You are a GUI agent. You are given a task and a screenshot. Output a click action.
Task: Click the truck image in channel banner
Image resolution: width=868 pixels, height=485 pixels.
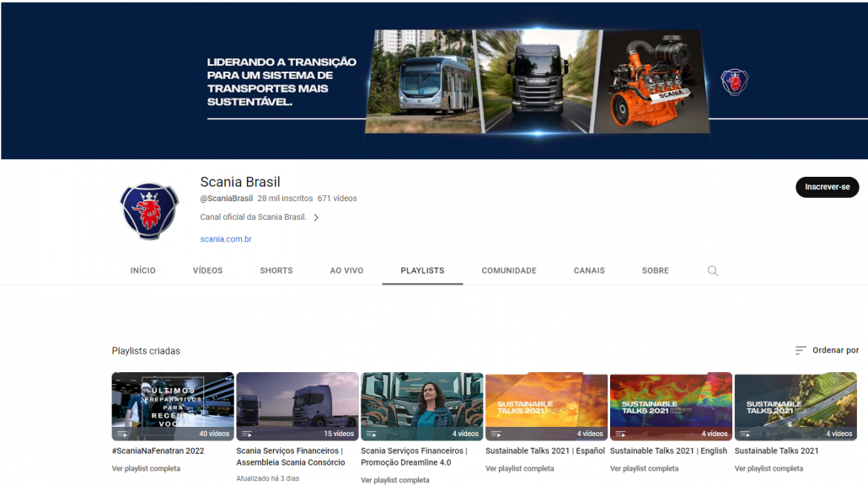point(538,82)
